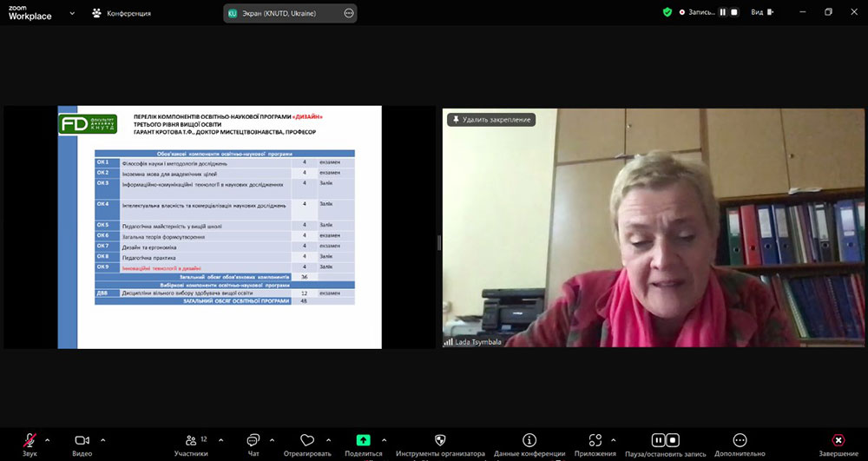This screenshot has height=461, width=868.
Task: Click the green Поделиться share screen button
Action: [x=363, y=440]
